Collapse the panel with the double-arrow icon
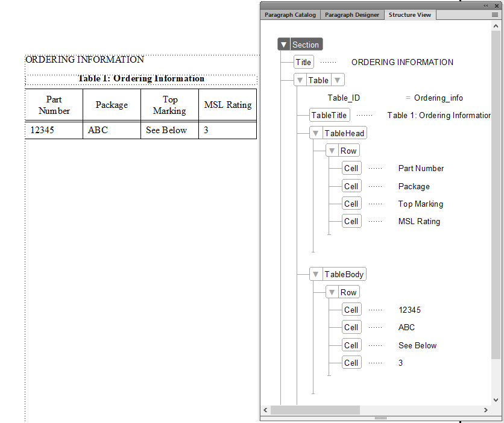Image resolution: width=504 pixels, height=423 pixels. tap(486, 6)
